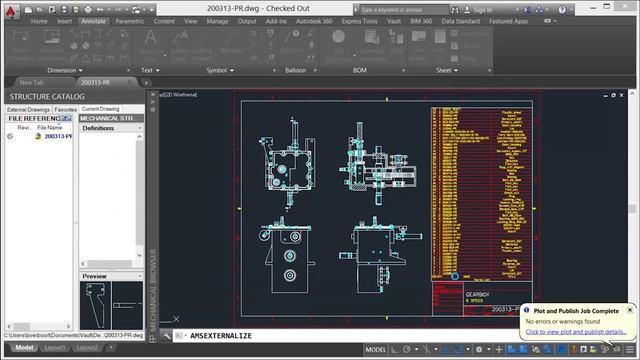The width and height of the screenshot is (640, 360).
Task: Switch to the Layout2 tab
Action: point(87,348)
